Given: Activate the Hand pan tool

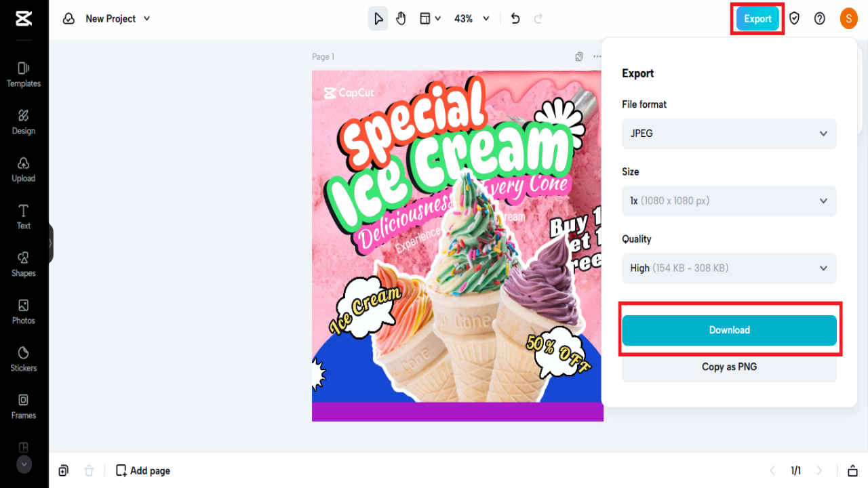Looking at the screenshot, I should click(401, 18).
